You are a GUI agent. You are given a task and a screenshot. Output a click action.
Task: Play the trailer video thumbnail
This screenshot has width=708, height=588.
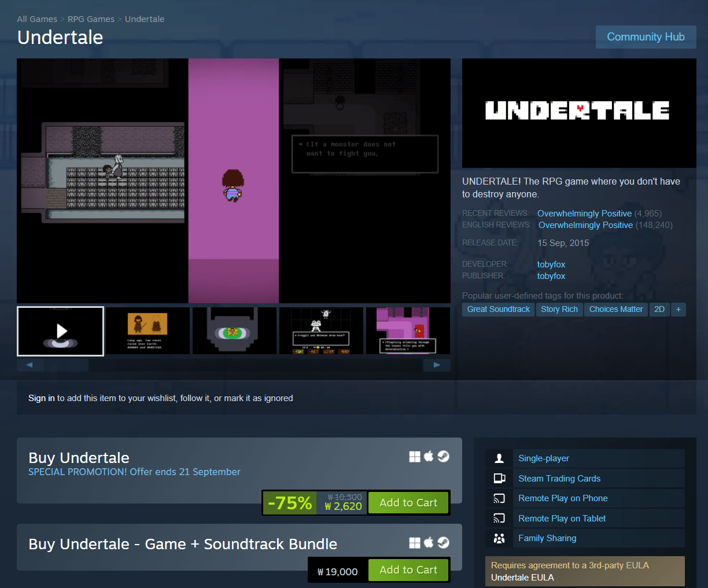(x=61, y=331)
